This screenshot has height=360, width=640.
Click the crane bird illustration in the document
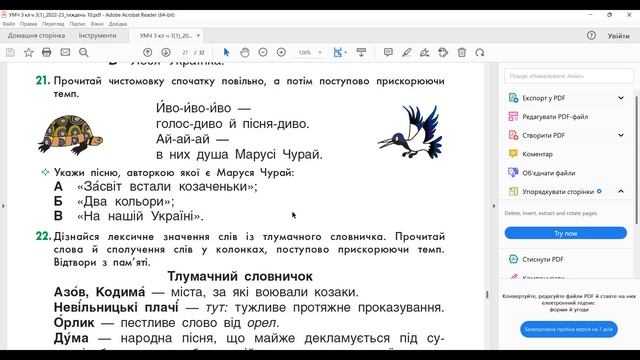410,132
